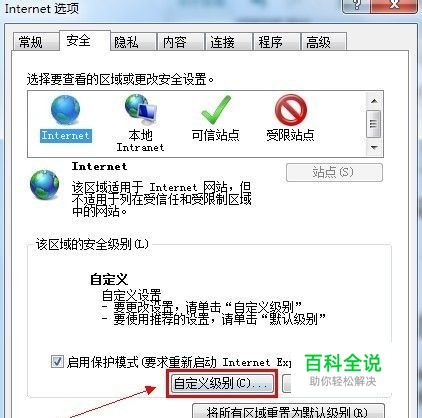Click the help question mark icon

357,5
